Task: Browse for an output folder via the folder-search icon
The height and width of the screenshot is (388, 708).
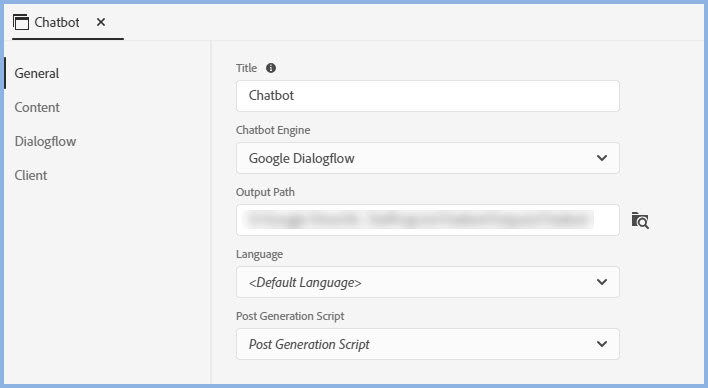Action: 640,220
